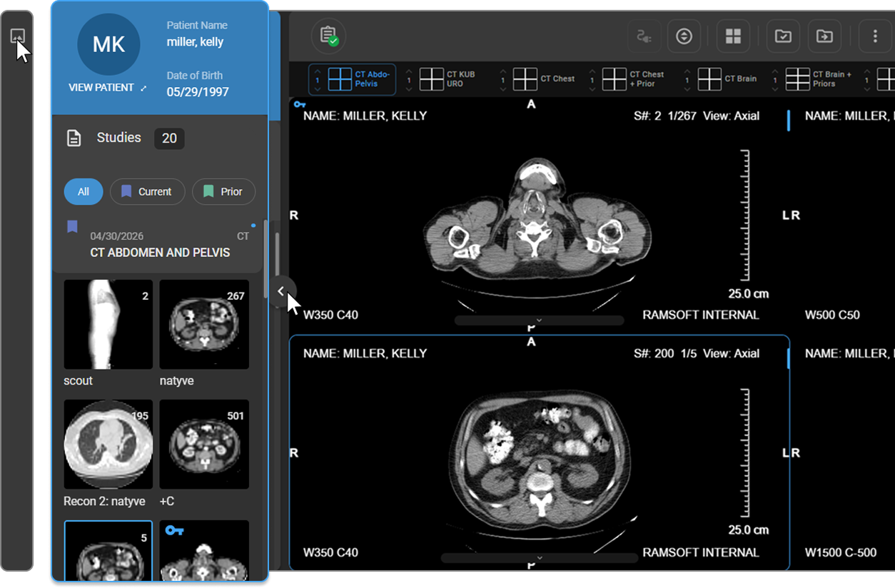895x588 pixels.
Task: Click the MK patient avatar
Action: pyautogui.click(x=108, y=44)
